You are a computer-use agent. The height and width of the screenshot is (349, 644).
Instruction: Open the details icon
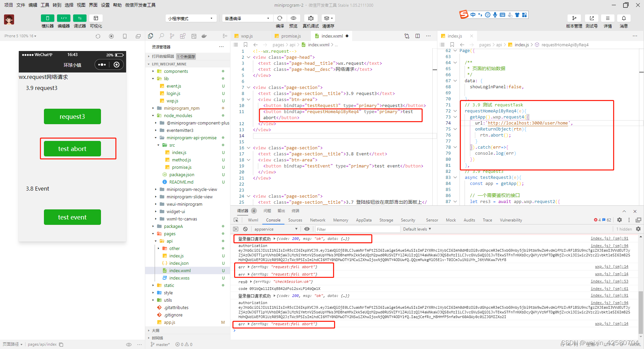pyautogui.click(x=608, y=18)
